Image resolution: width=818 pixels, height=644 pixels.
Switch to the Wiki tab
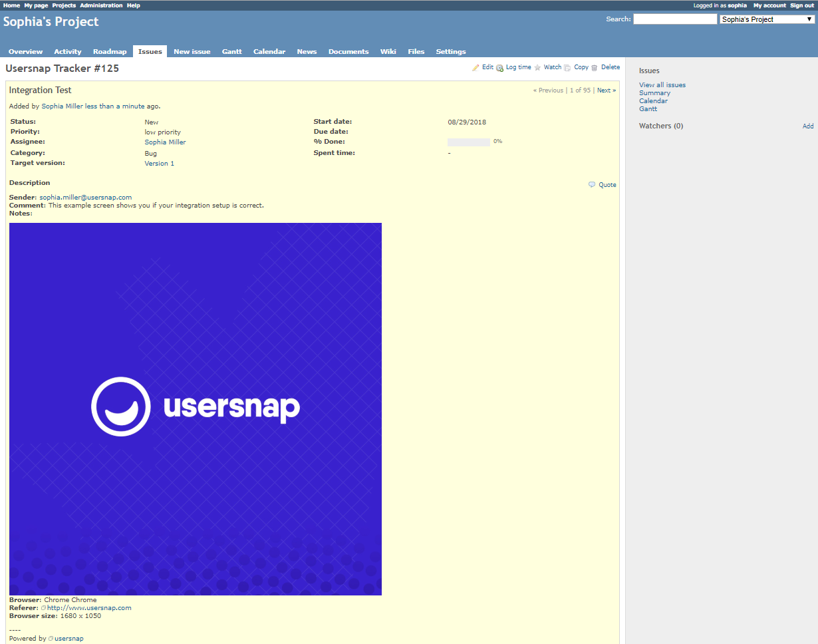[x=388, y=52]
